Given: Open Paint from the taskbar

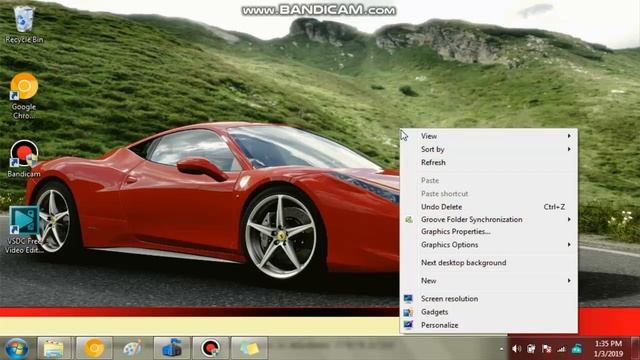Looking at the screenshot, I should pos(132,348).
